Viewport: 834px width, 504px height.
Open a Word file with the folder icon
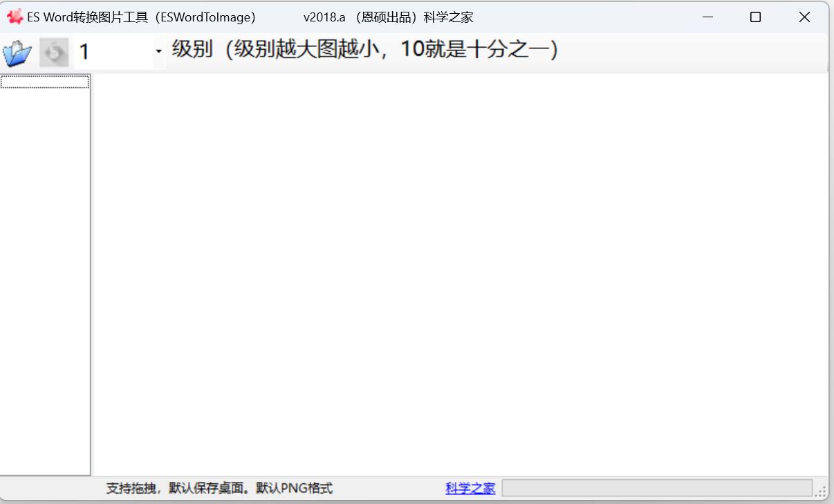pyautogui.click(x=18, y=53)
